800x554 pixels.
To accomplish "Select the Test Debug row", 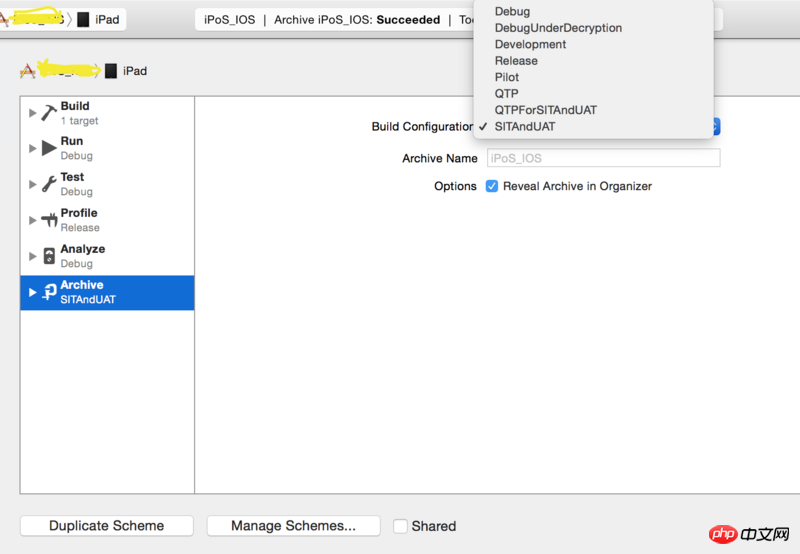I will (108, 184).
